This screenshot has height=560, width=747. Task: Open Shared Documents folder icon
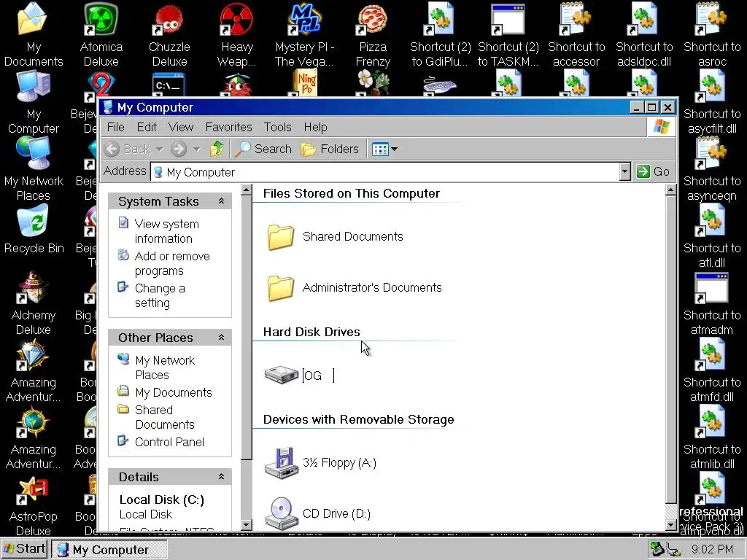coord(280,237)
